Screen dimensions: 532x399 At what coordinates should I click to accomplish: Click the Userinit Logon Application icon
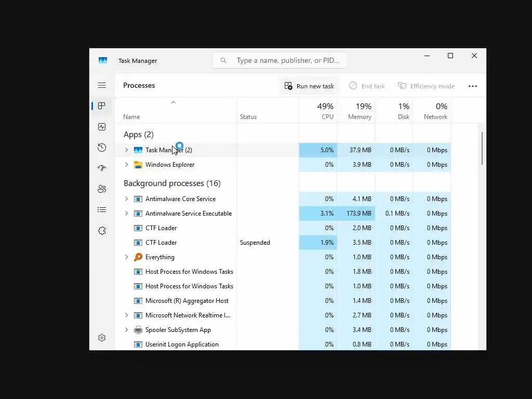pos(138,344)
